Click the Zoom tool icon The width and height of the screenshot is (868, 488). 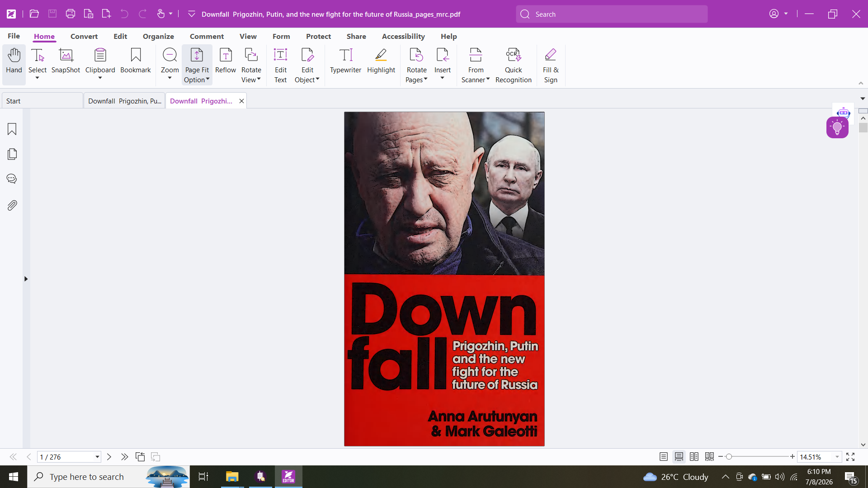pyautogui.click(x=170, y=55)
